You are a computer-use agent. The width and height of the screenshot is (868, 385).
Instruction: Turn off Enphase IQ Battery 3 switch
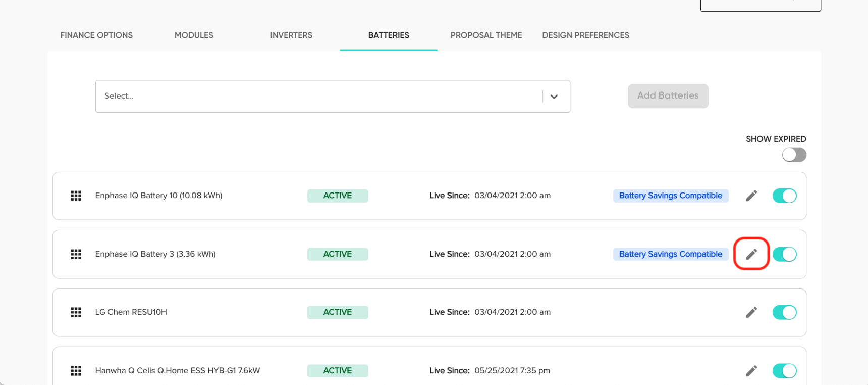(784, 254)
